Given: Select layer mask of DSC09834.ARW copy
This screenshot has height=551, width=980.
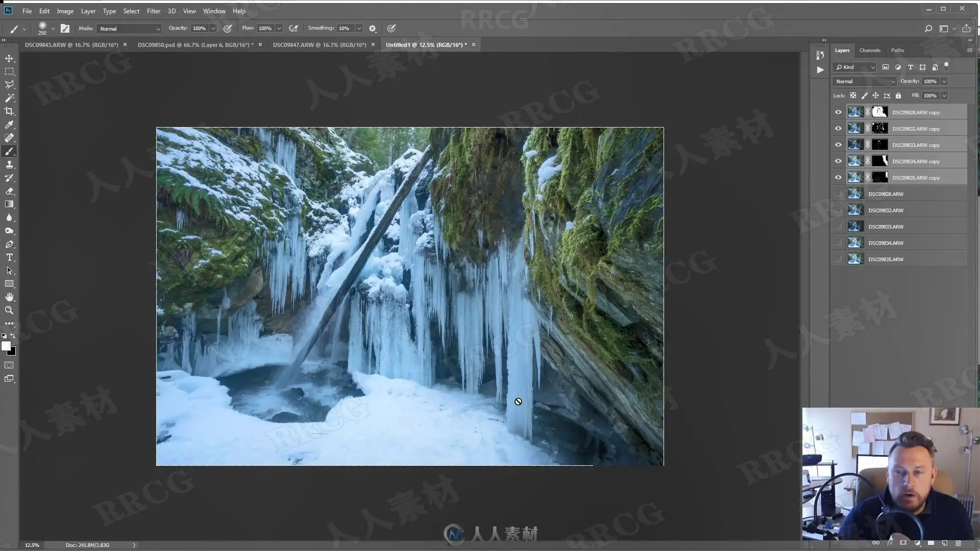Looking at the screenshot, I should [x=879, y=161].
